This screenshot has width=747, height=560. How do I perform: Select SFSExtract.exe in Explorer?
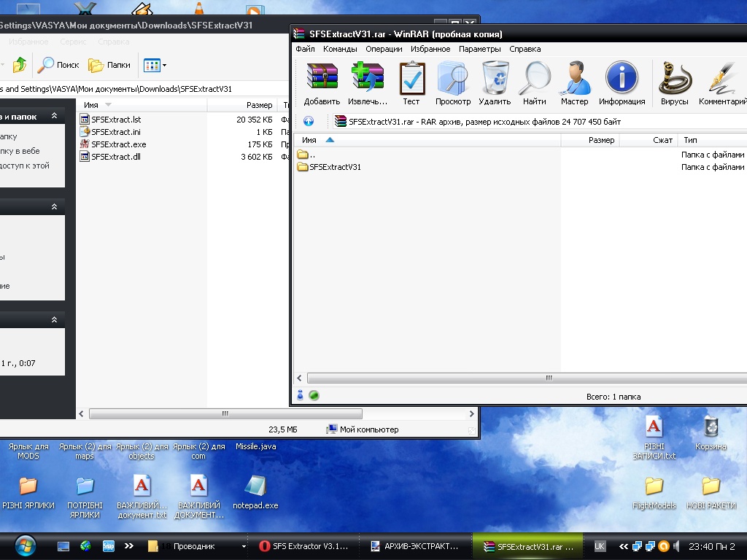coord(113,144)
